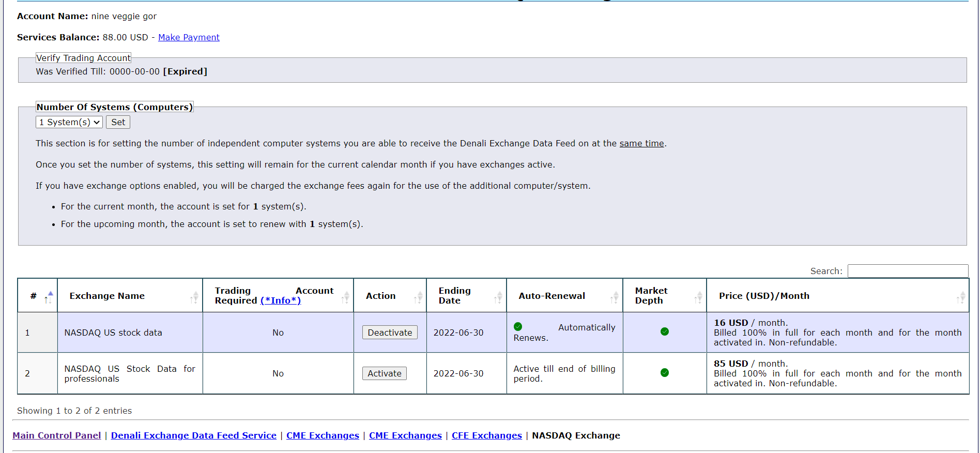Sort by Trading Account Required arrow
The height and width of the screenshot is (453, 980).
click(x=345, y=297)
